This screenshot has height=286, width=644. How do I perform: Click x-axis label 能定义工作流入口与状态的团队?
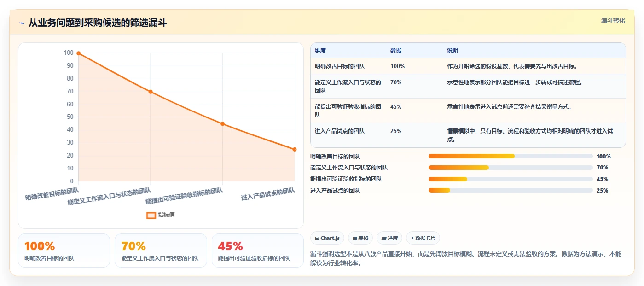[x=109, y=196]
